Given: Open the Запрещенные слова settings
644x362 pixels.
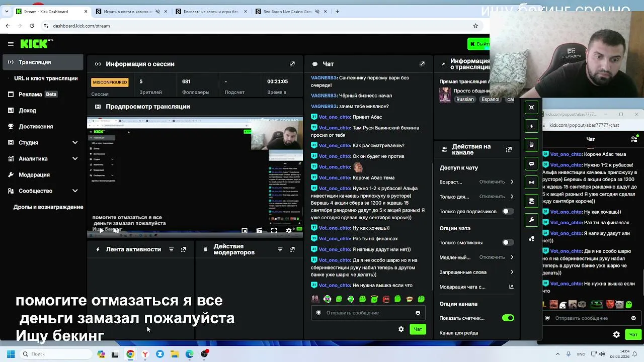Looking at the screenshot, I should (x=476, y=272).
